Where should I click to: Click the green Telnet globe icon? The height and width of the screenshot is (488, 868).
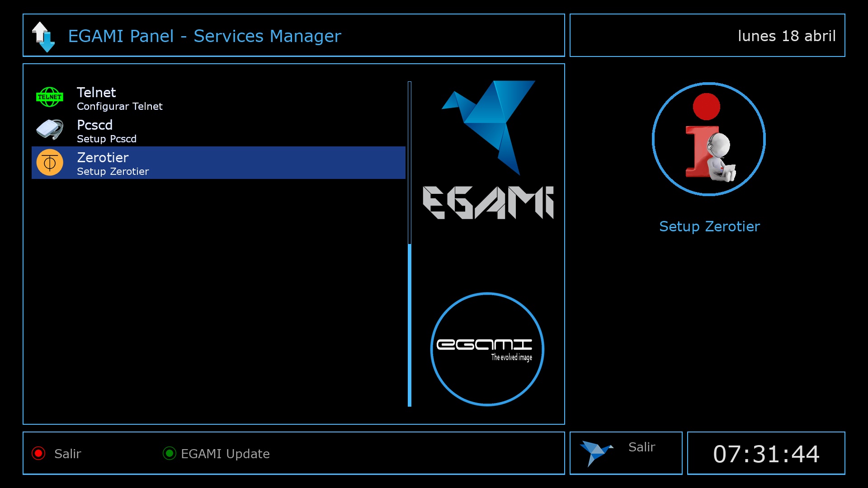coord(49,97)
